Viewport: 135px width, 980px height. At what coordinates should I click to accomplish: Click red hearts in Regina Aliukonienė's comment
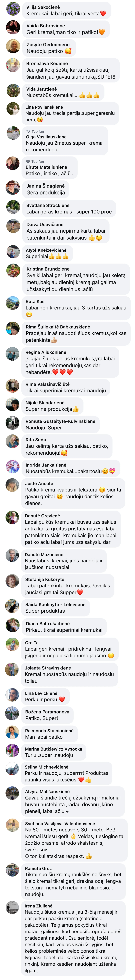[x=62, y=372]
